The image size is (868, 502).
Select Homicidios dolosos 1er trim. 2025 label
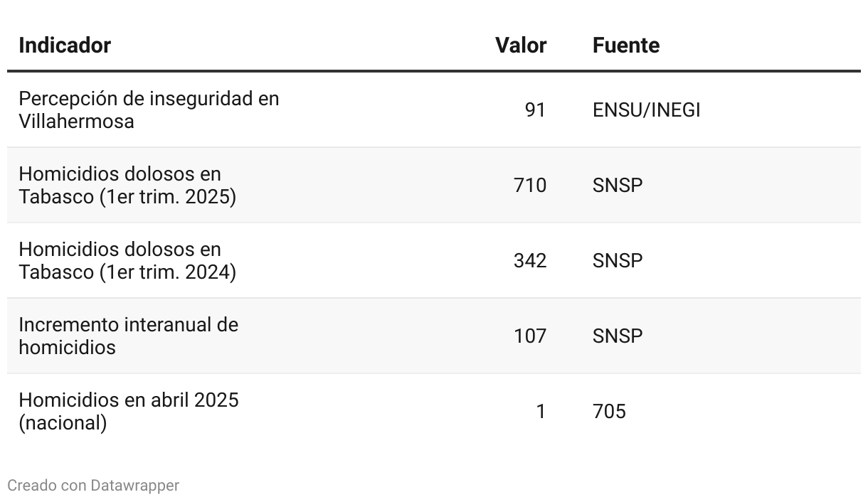pyautogui.click(x=127, y=185)
